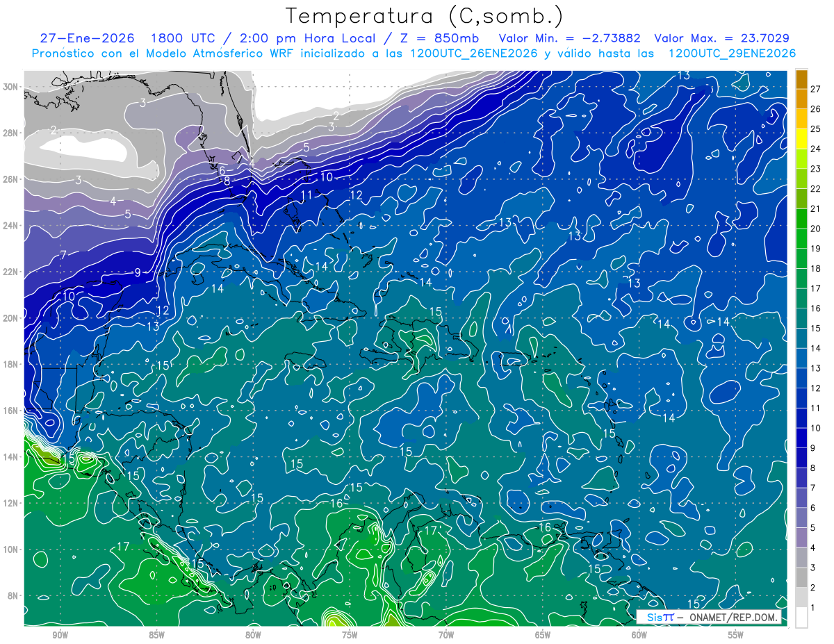Click the color scale label '18'
Screen dimensions: 834x644
click(x=816, y=269)
